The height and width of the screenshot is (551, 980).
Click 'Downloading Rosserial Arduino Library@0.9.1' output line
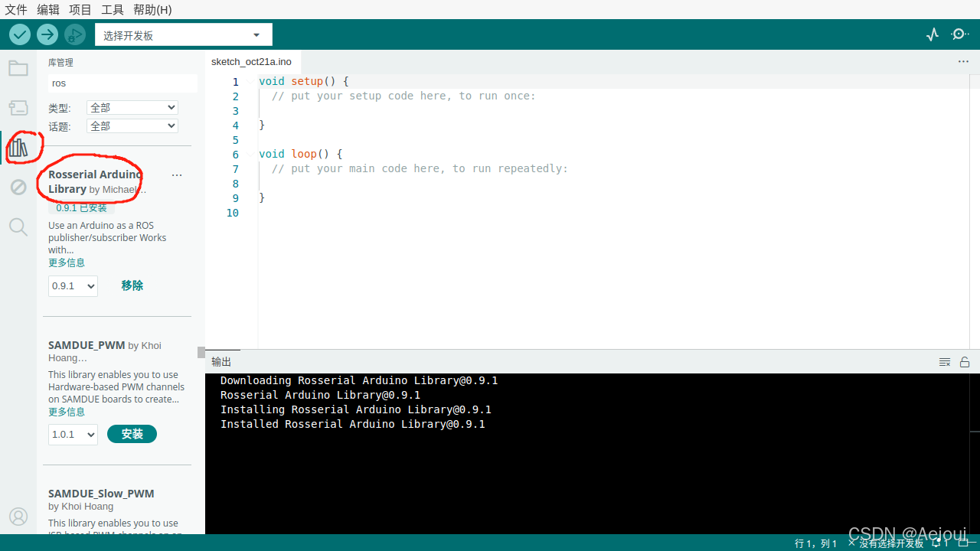click(359, 380)
